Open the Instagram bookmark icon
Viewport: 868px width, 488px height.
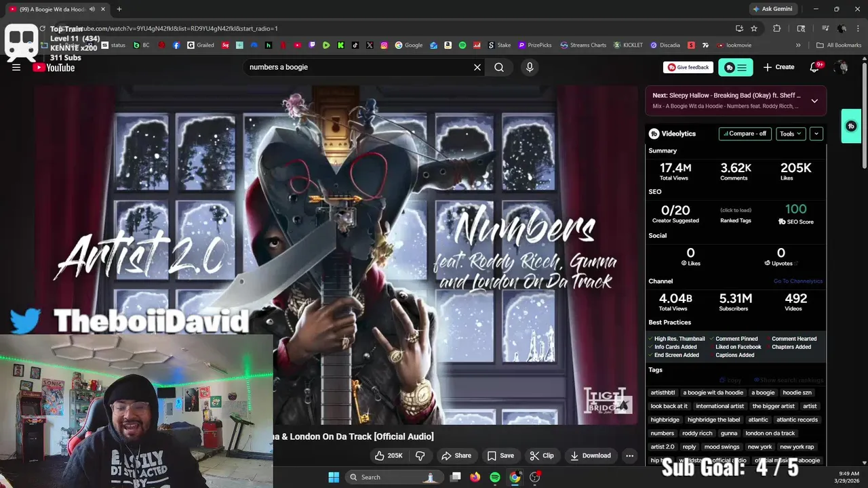[x=384, y=45]
